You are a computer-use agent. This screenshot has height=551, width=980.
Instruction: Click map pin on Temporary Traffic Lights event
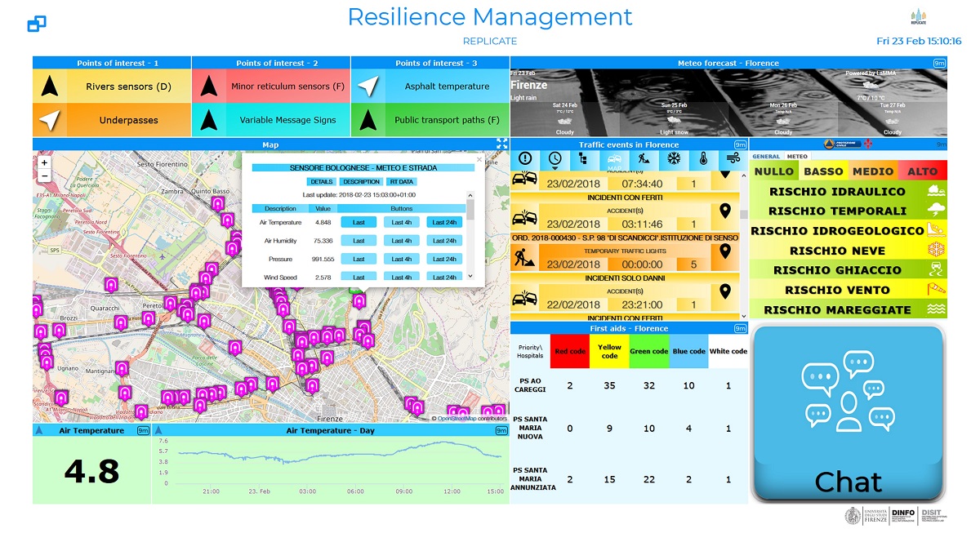click(724, 252)
